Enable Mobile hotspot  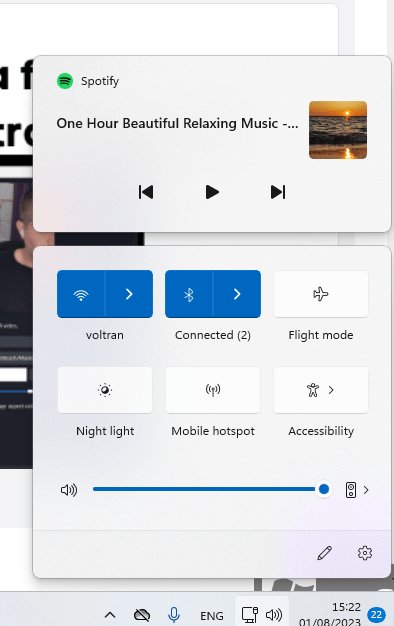[x=213, y=390]
